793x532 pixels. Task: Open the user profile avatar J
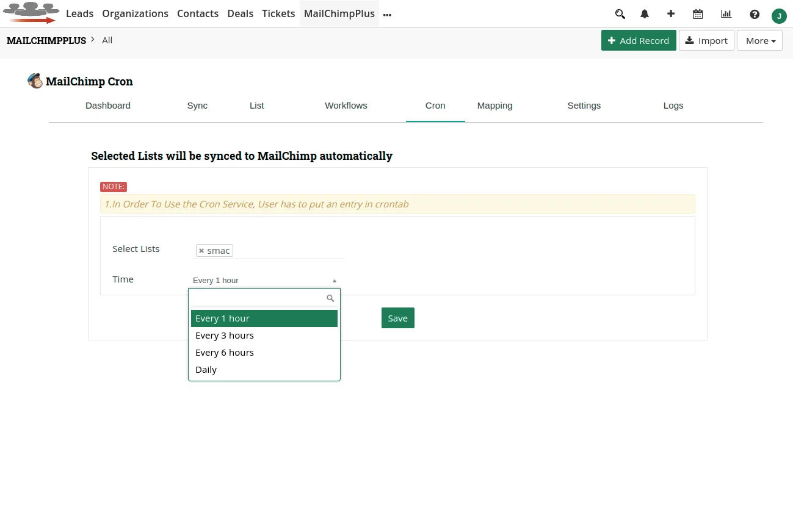click(x=779, y=16)
